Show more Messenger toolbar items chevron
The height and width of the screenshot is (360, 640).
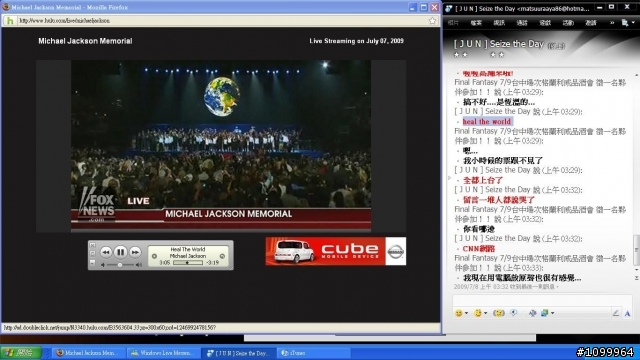point(612,23)
